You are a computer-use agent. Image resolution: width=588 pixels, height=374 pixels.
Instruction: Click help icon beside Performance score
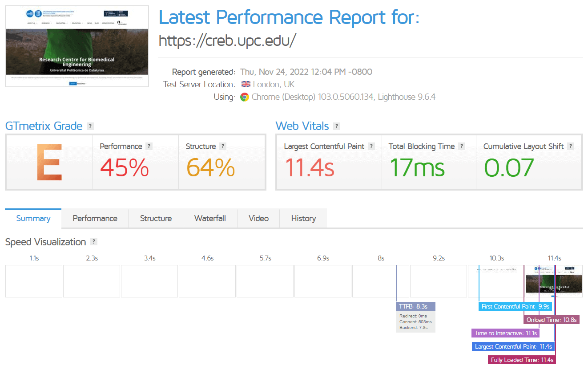(x=149, y=146)
